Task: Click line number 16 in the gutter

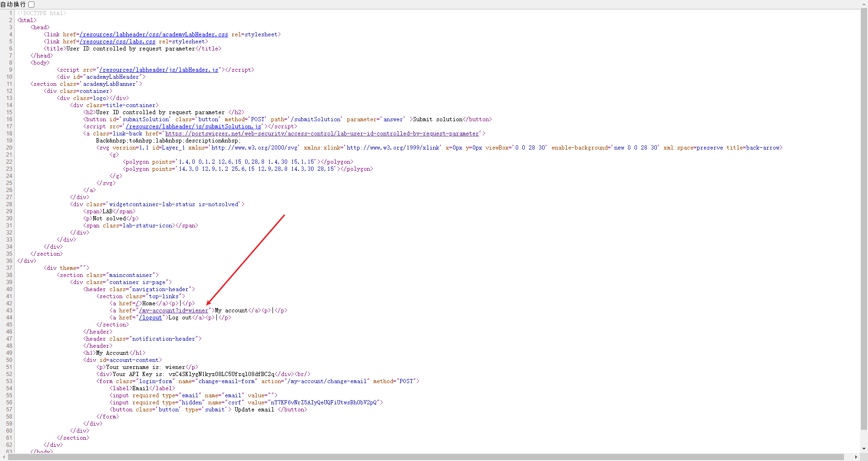Action: 9,119
